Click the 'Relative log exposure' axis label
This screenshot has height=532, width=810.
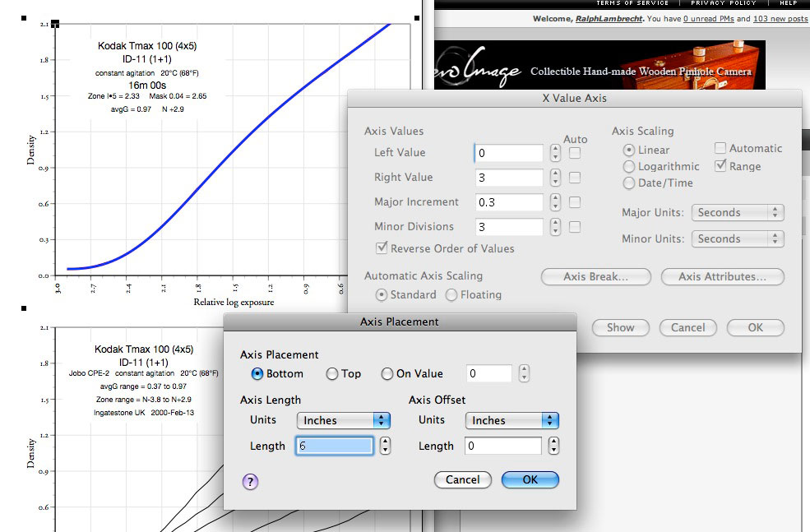[234, 302]
